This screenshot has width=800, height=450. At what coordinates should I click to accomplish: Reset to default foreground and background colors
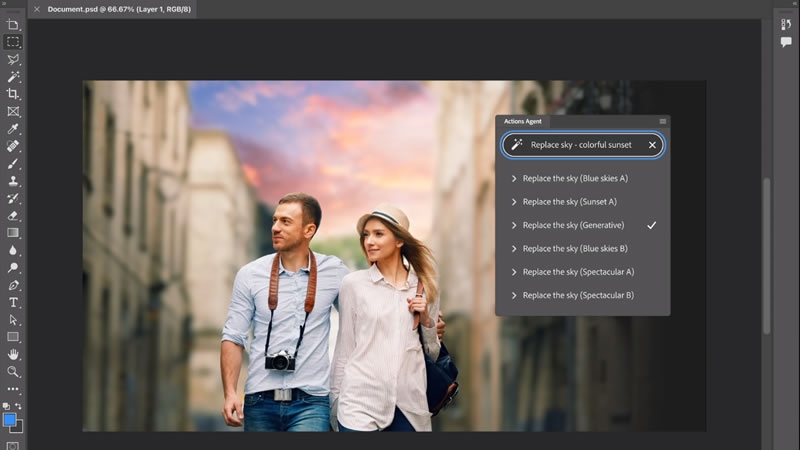[x=6, y=406]
